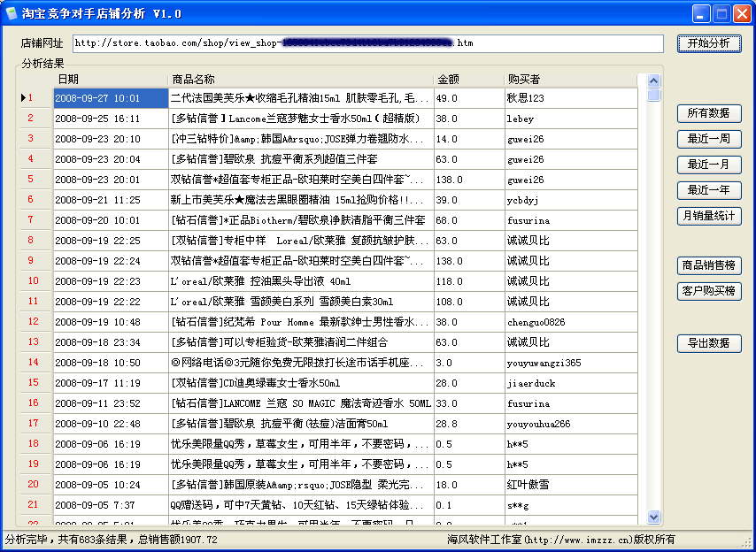
Task: Sort by the 商品名称 column header
Action: 301,80
